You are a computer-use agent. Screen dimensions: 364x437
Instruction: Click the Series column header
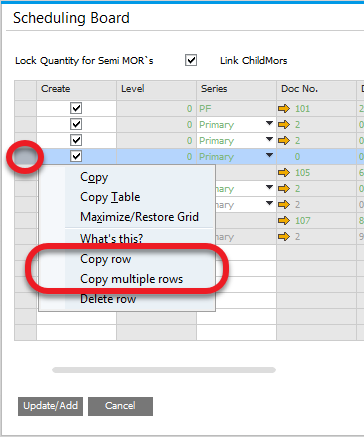click(236, 89)
